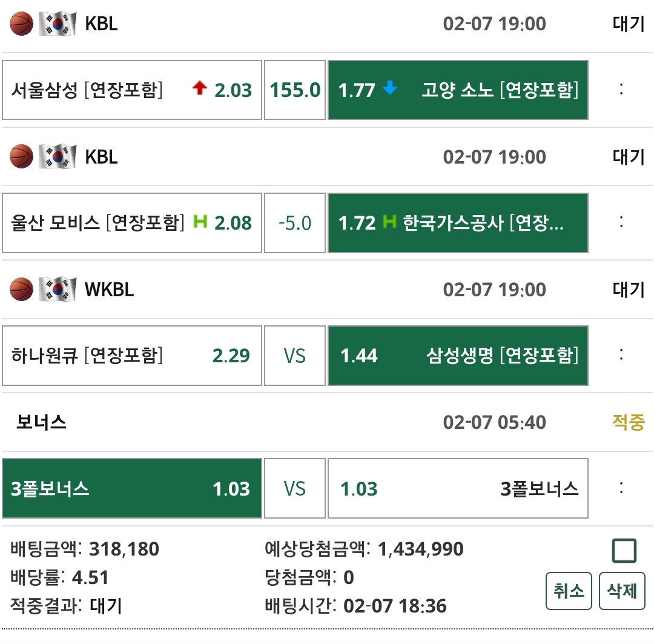This screenshot has height=644, width=654.
Task: Choose the highlighted 삼성생명 1.44 selection
Action: point(458,356)
